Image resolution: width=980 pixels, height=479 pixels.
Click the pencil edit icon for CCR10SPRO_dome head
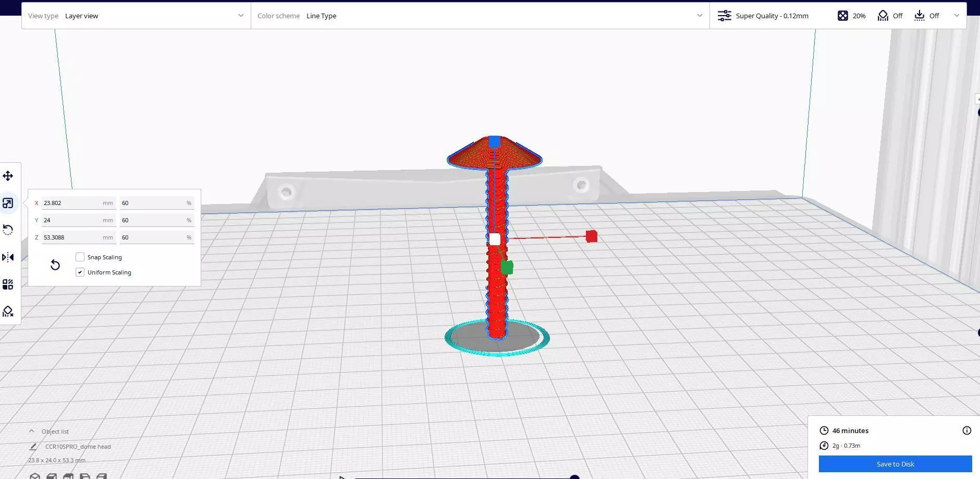click(33, 447)
